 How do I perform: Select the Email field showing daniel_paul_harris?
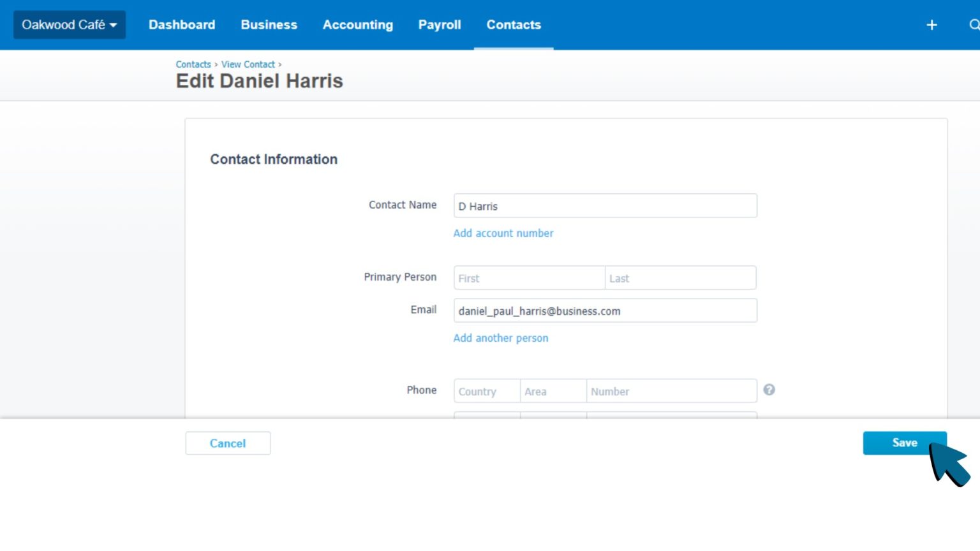click(604, 311)
